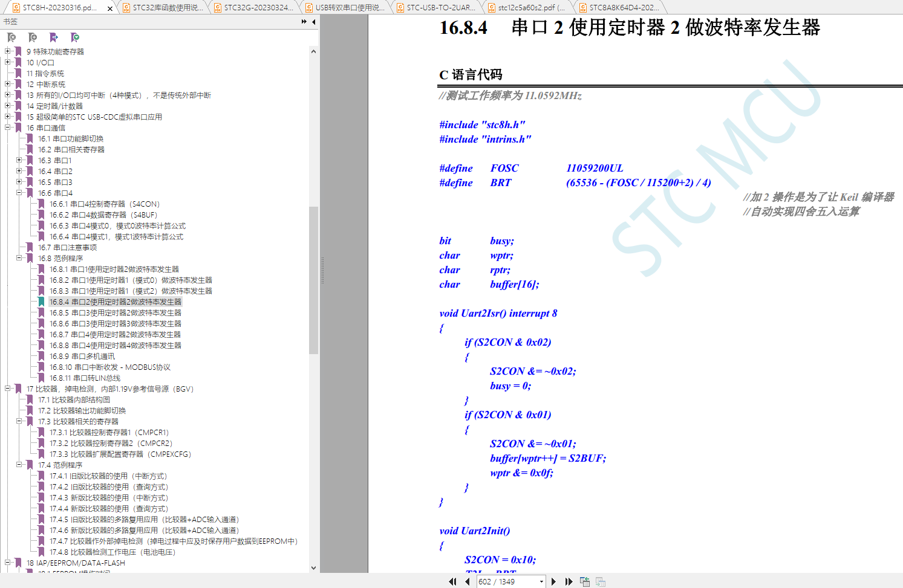Switch to the STC32库函数使用说 tab
This screenshot has height=588, width=903.
[x=163, y=7]
